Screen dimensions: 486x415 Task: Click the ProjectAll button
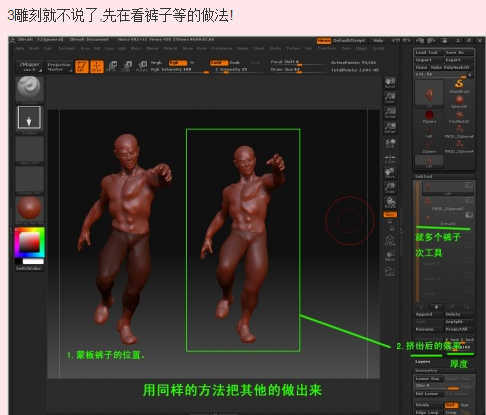pyautogui.click(x=459, y=329)
